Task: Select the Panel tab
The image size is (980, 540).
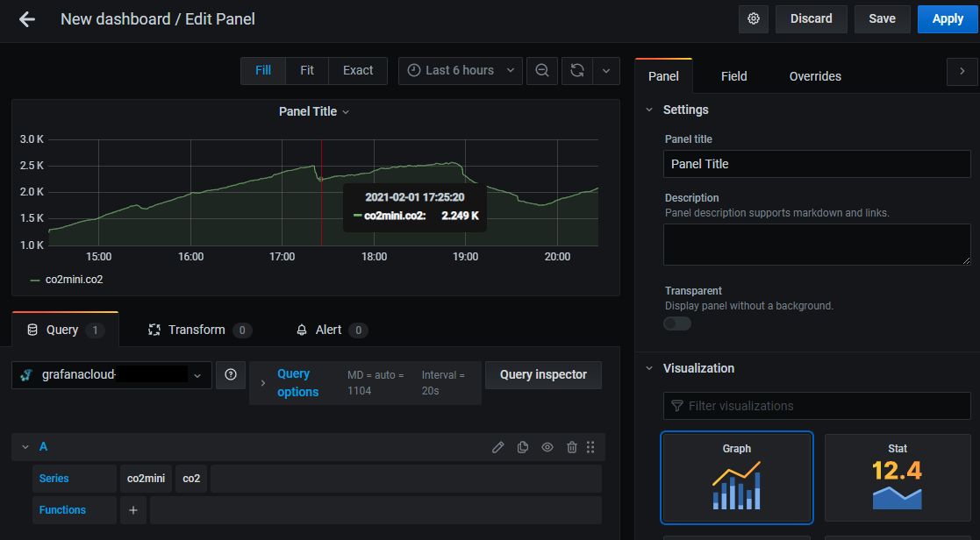Action: [x=663, y=76]
